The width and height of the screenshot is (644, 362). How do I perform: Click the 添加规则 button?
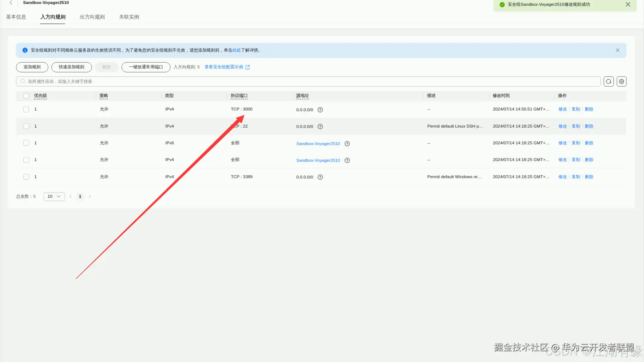click(x=32, y=67)
